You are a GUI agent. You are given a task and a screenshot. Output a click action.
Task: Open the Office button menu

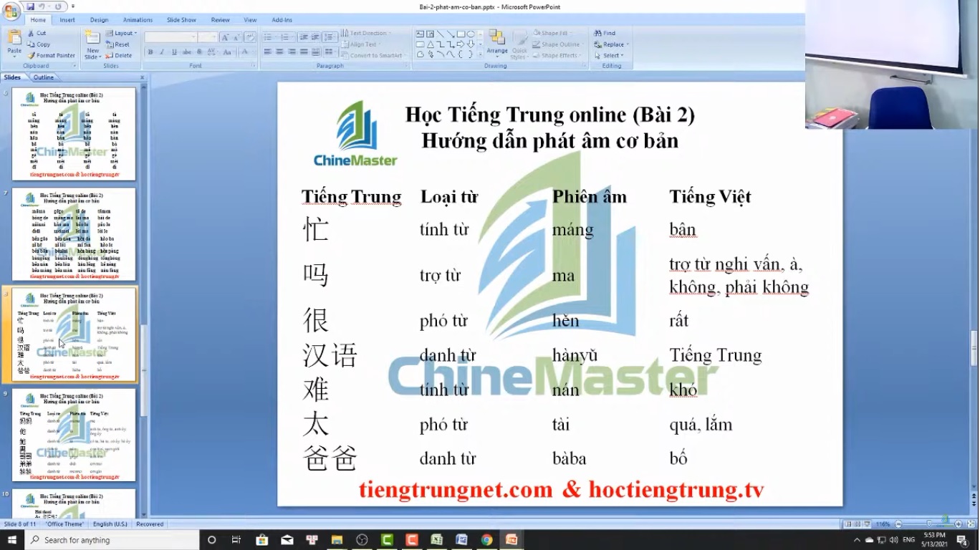tap(11, 10)
